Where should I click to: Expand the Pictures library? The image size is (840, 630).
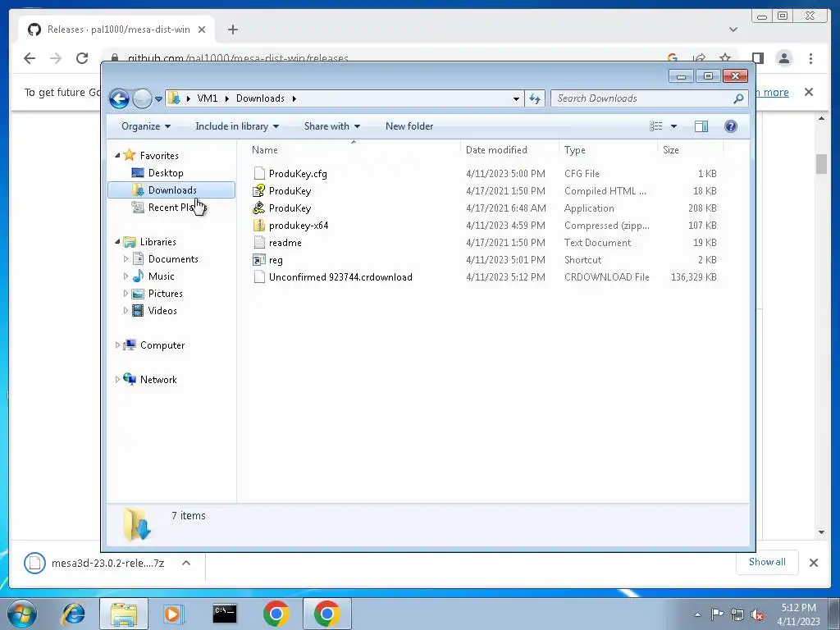click(x=126, y=294)
